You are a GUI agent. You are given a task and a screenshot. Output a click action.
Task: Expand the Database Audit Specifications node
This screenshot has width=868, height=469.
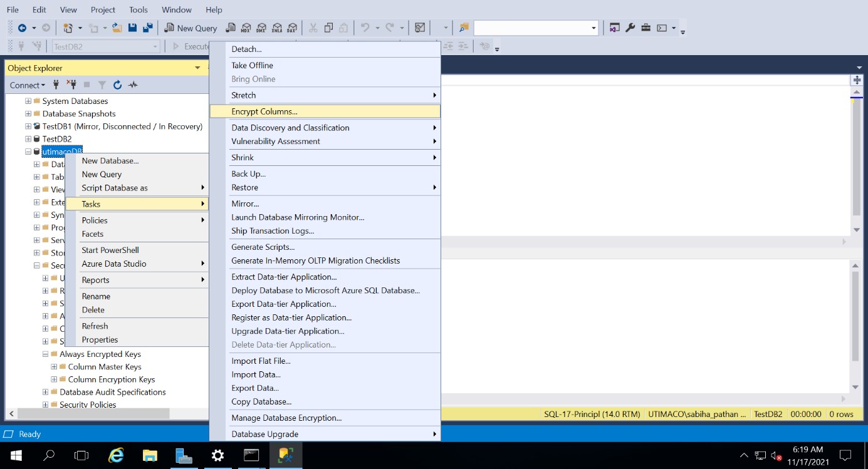point(45,392)
